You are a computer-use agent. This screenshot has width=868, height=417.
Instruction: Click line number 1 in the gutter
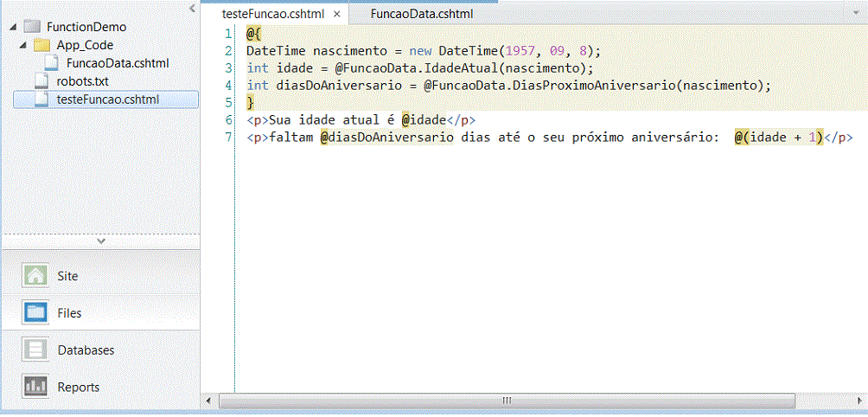[x=228, y=34]
